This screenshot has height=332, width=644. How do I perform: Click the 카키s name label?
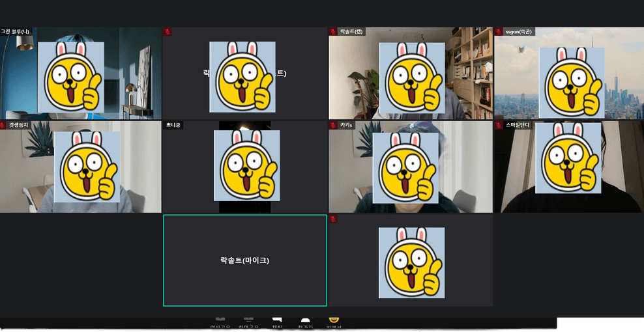coord(346,125)
